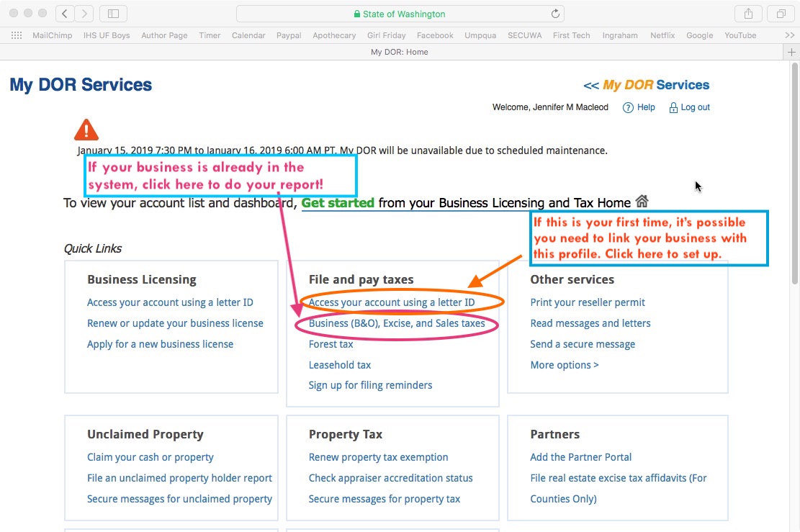The image size is (800, 532).
Task: Select the My DOR: Home tab
Action: 400,52
